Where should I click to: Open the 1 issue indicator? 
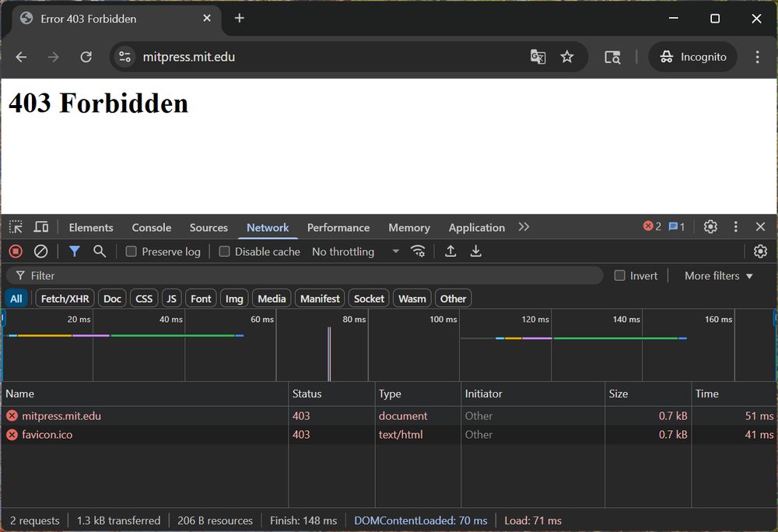[677, 226]
